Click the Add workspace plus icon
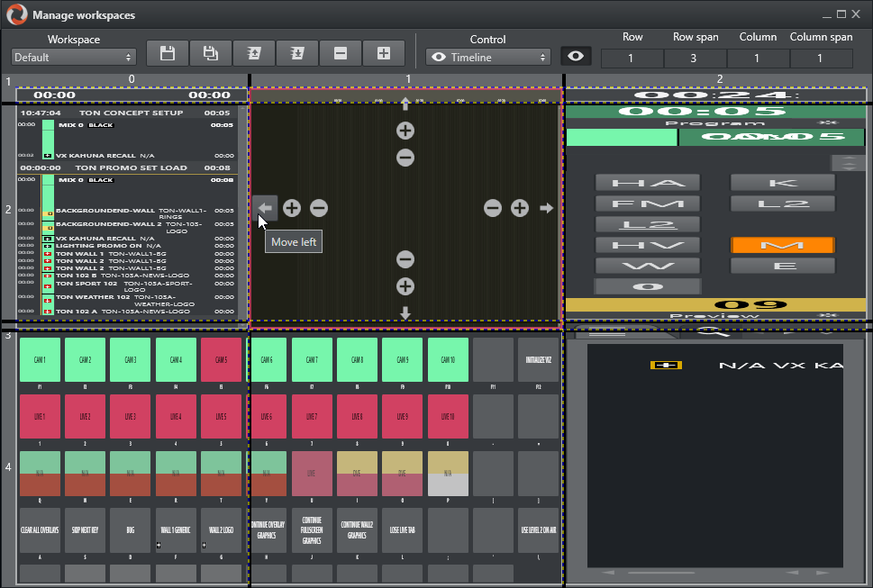The image size is (873, 588). coord(384,53)
